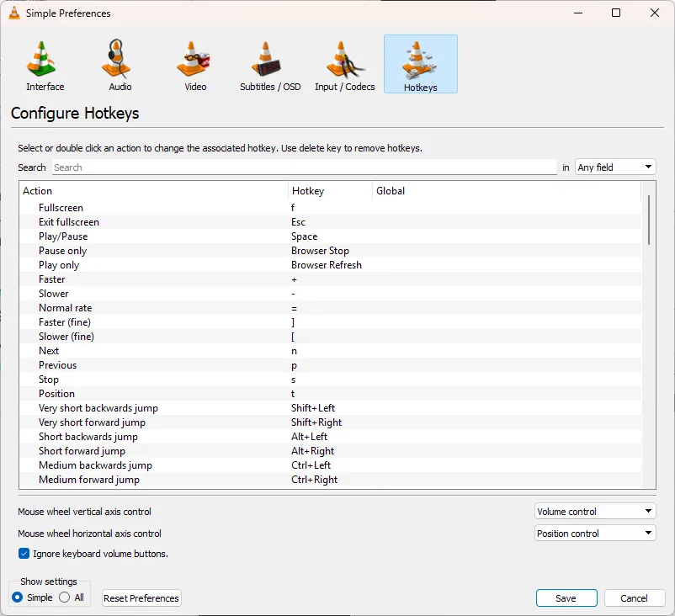Maximize the Simple Preferences window
This screenshot has height=616, width=675.
tap(616, 13)
